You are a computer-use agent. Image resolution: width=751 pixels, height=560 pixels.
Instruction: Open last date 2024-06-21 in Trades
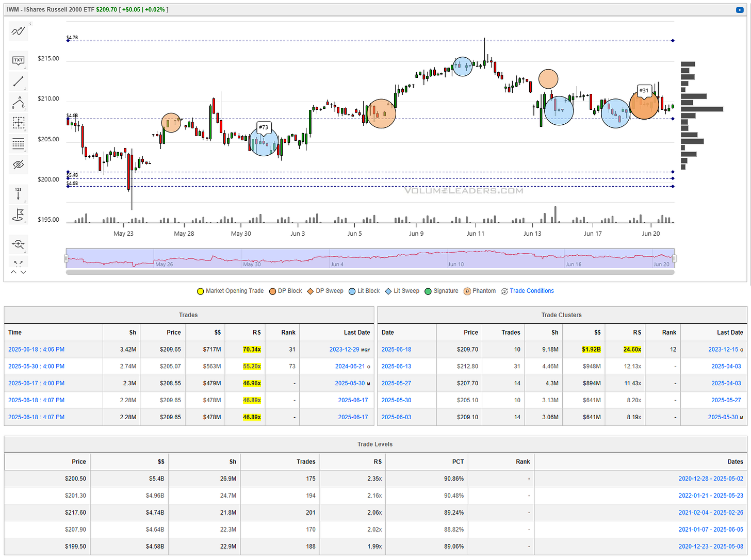(x=350, y=367)
